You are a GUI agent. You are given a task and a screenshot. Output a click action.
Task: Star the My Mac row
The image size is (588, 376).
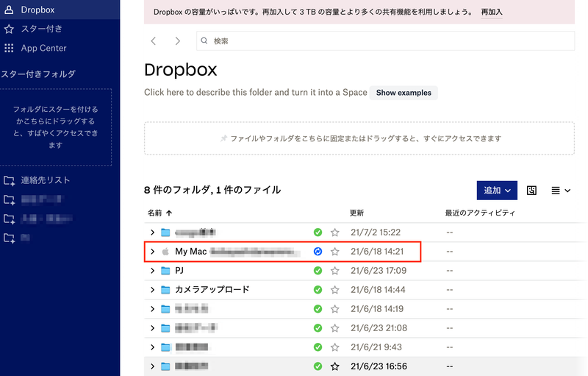tap(335, 252)
